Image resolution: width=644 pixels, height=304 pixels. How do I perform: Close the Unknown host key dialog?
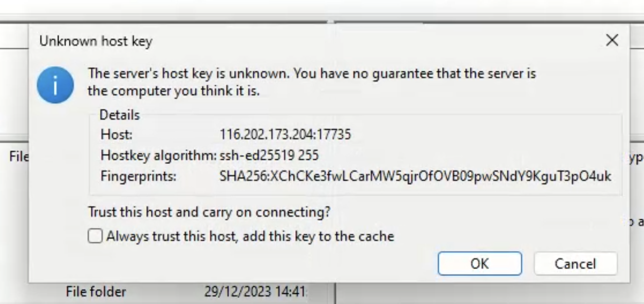click(x=612, y=41)
